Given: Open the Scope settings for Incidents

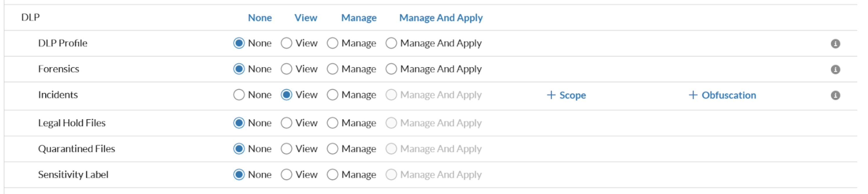Looking at the screenshot, I should click(572, 96).
